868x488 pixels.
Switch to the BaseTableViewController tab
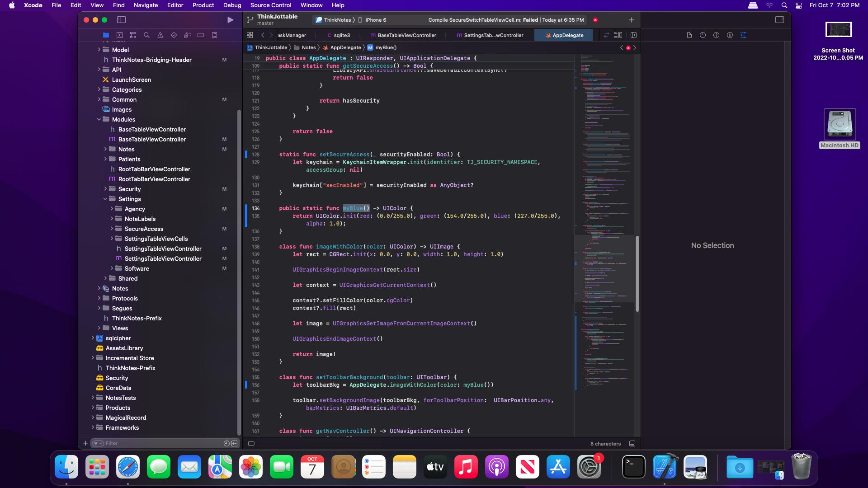(406, 35)
